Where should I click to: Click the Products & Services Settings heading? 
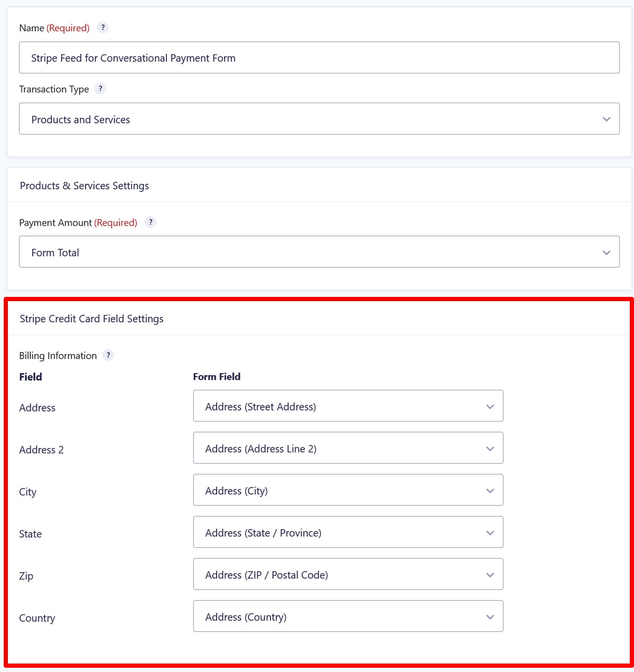coord(85,185)
